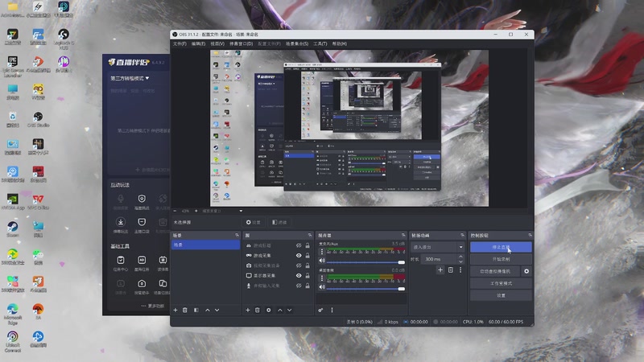Move source down with the Sources down arrow
This screenshot has height=362, width=644.
tap(290, 311)
